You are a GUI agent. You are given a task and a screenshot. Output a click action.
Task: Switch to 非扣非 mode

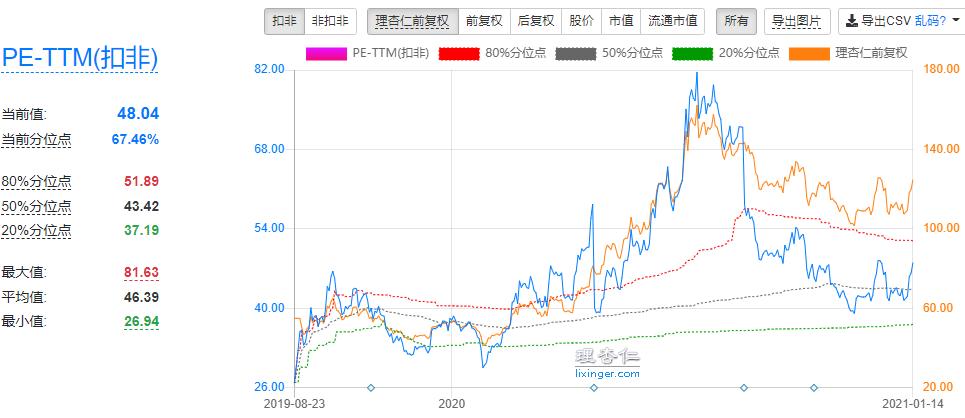pyautogui.click(x=330, y=21)
